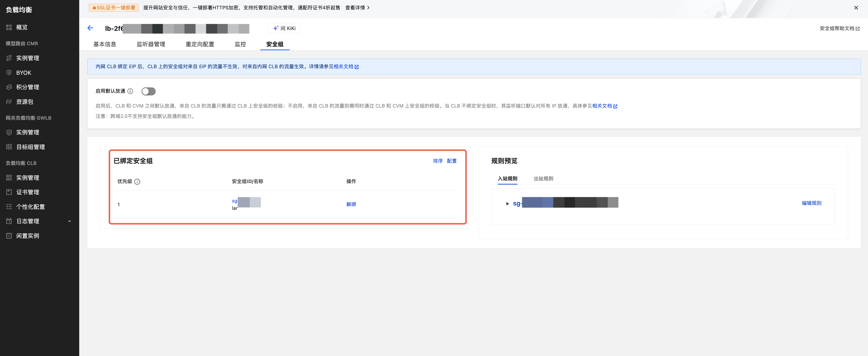
Task: Click the back arrow icon beside lb- instance
Action: point(90,28)
